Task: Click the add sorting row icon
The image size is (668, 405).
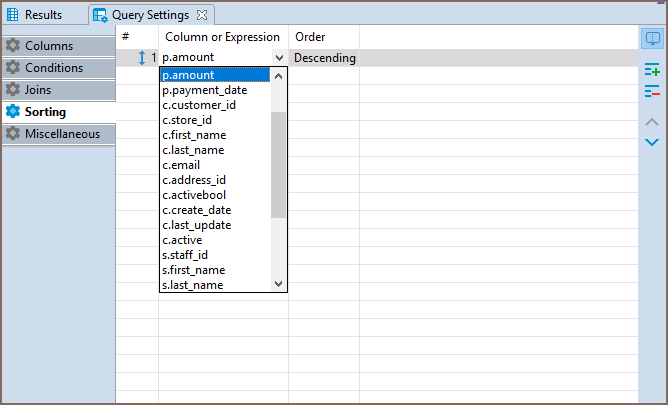Action: [x=652, y=69]
